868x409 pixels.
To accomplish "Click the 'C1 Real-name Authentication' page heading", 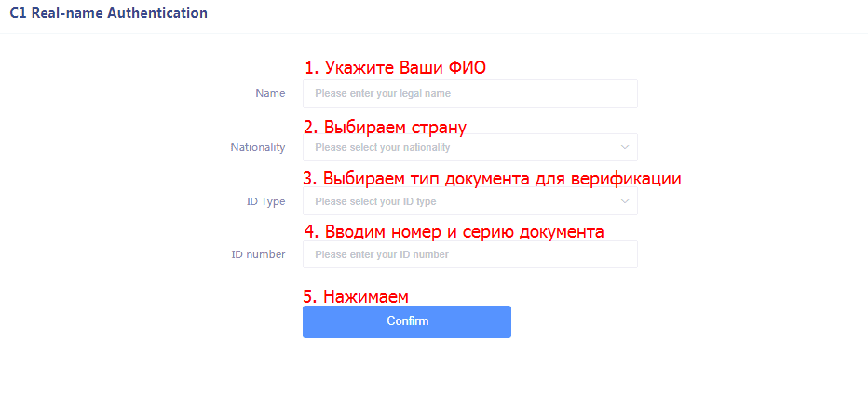I will click(108, 14).
